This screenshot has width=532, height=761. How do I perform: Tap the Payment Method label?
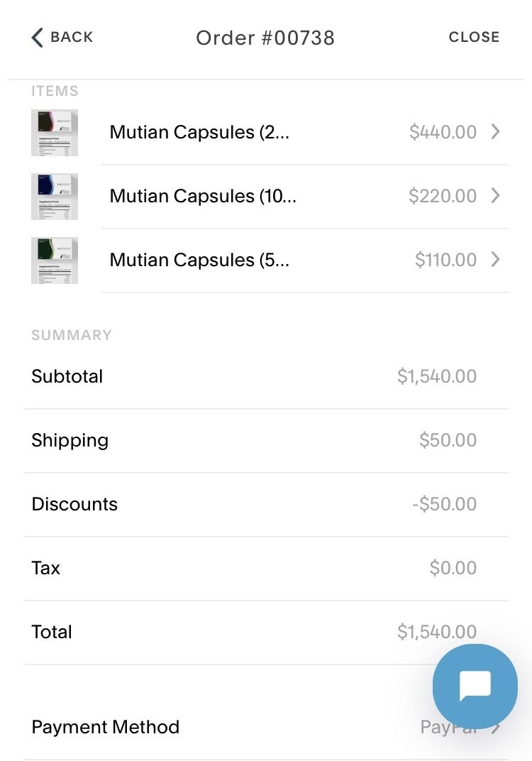point(105,727)
